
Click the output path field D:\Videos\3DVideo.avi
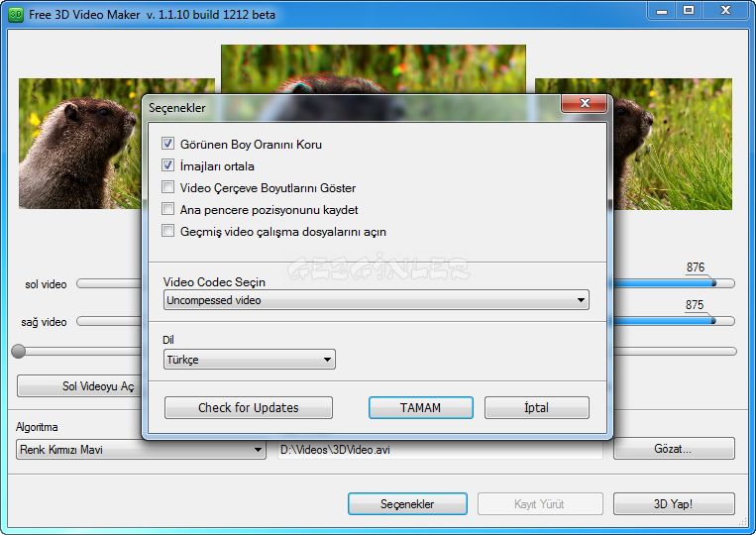pyautogui.click(x=440, y=449)
